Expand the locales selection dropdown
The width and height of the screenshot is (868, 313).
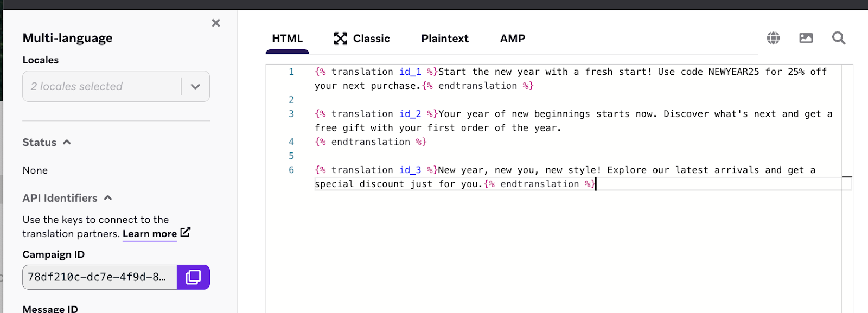(x=195, y=86)
